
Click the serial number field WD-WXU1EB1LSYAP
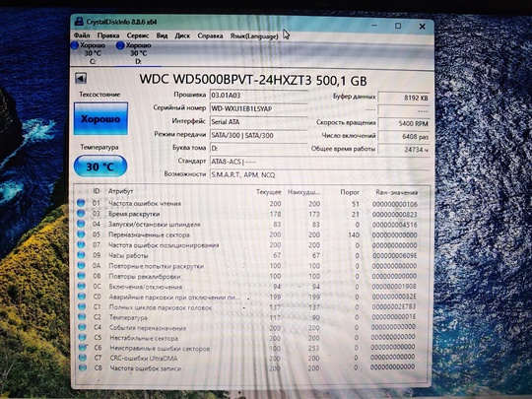(258, 108)
